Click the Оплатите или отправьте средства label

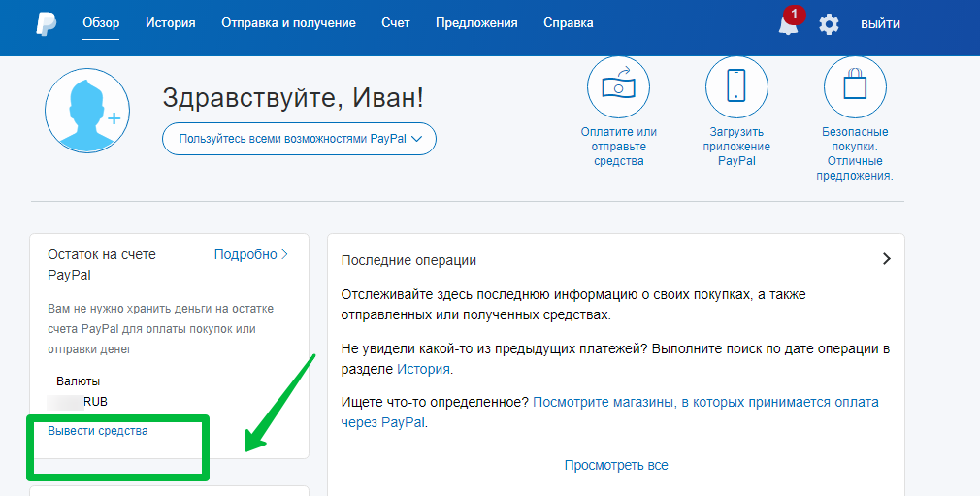click(x=618, y=147)
